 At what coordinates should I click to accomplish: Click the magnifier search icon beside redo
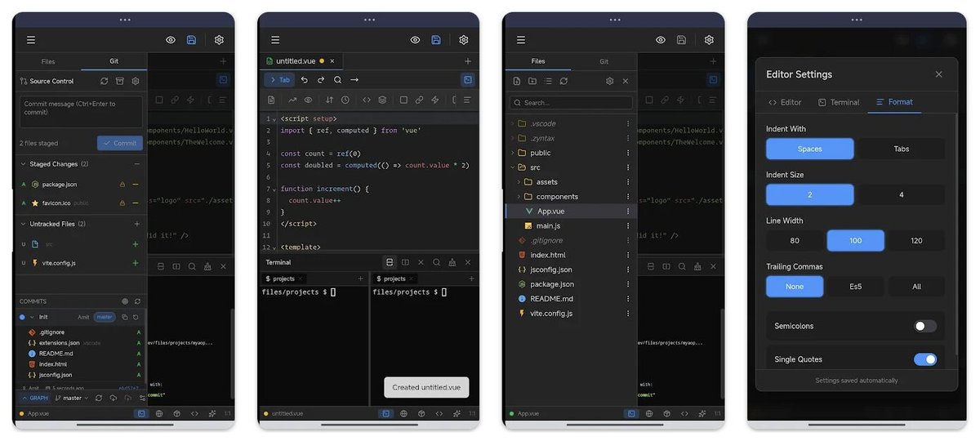click(337, 80)
